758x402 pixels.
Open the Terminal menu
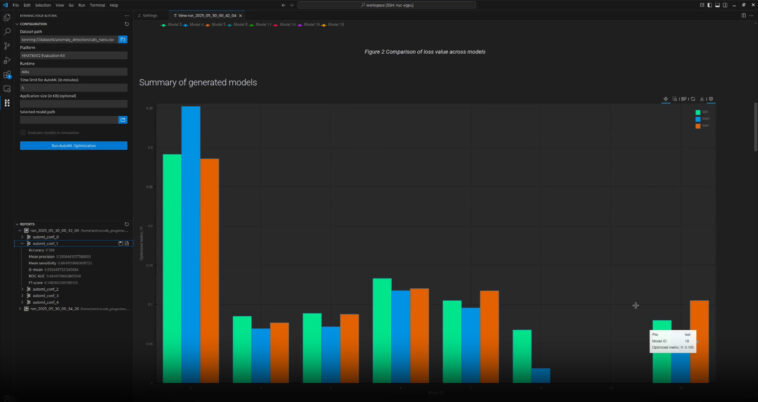(x=97, y=5)
